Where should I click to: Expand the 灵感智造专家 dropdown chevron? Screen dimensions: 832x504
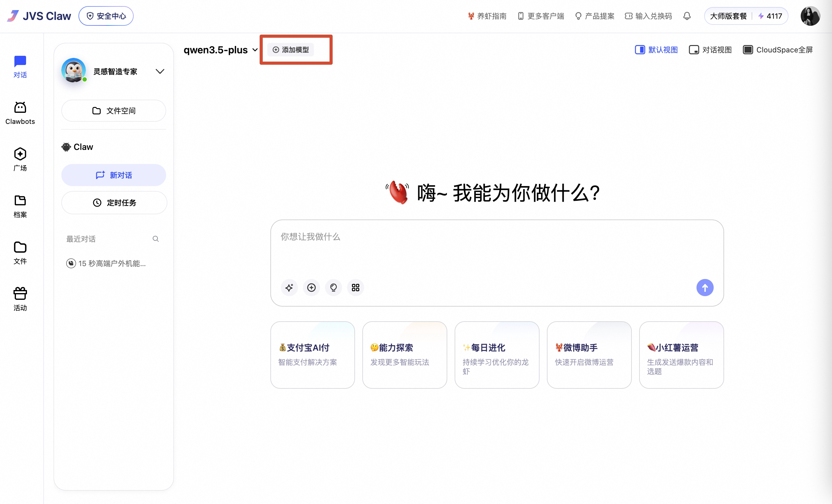coord(160,71)
